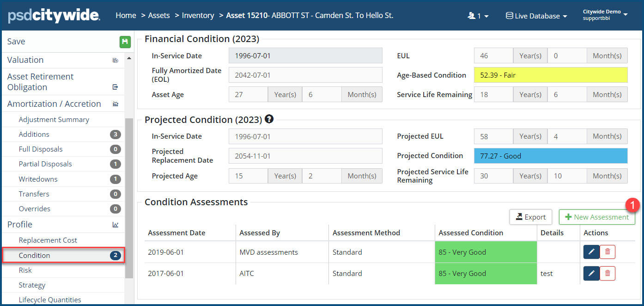Delete the 2019-06-01 MVD assessment
The width and height of the screenshot is (644, 306).
[608, 252]
